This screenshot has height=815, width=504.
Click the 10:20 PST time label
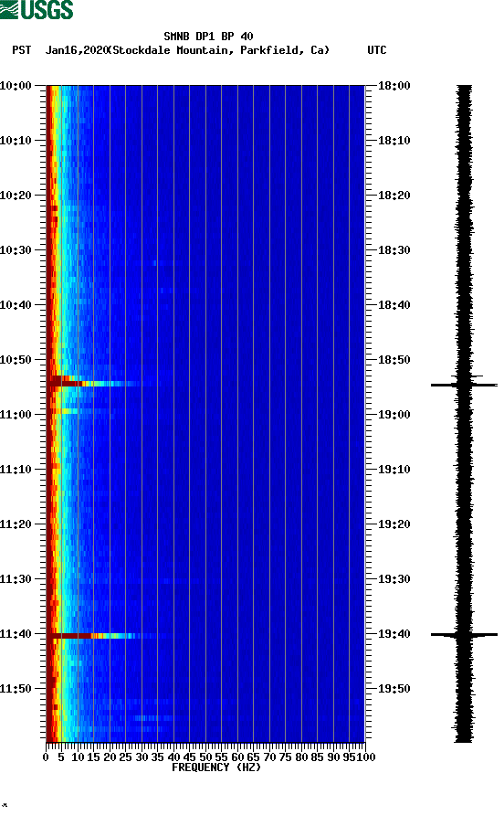[16, 195]
